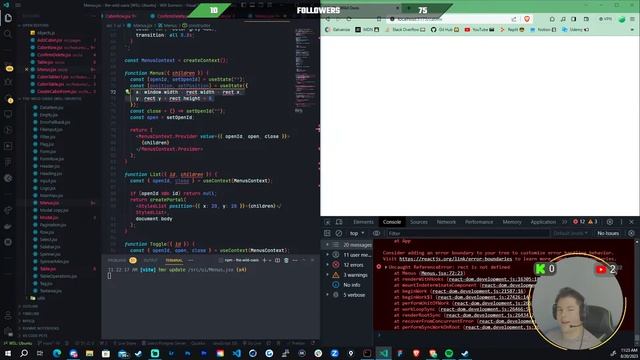Expand the 20 messages group
Screen dimensions: 640x360
(348, 245)
